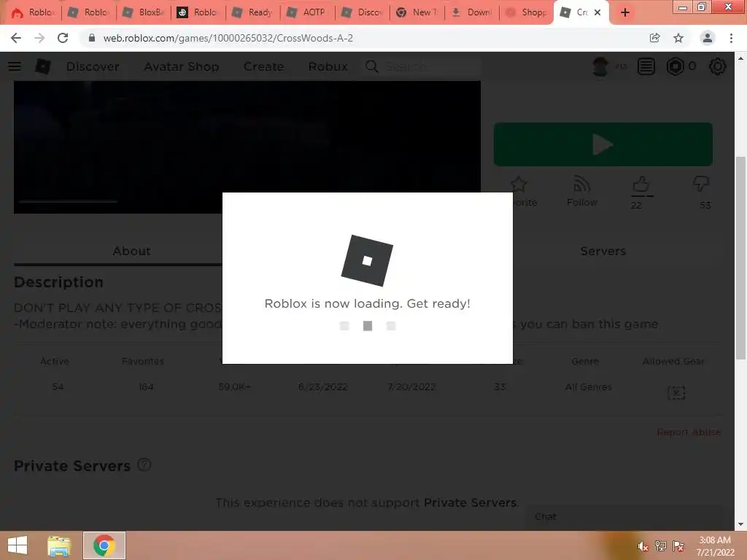The height and width of the screenshot is (560, 747).
Task: Open the settings gear icon
Action: coord(718,66)
